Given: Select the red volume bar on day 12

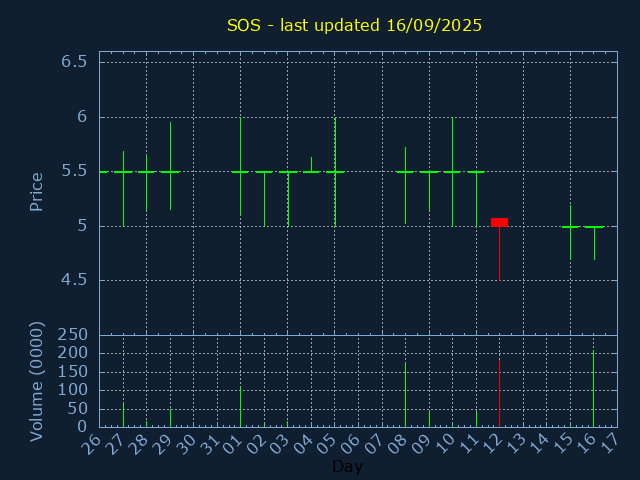Looking at the screenshot, I should pos(499,393).
